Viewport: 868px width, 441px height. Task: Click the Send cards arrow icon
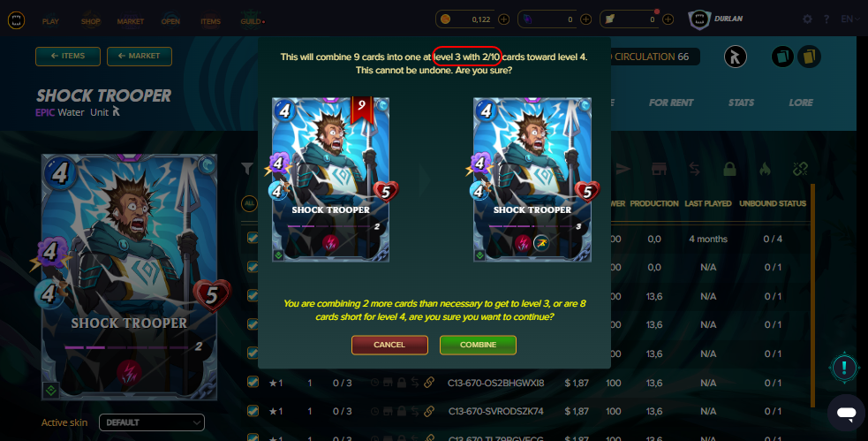coord(624,169)
